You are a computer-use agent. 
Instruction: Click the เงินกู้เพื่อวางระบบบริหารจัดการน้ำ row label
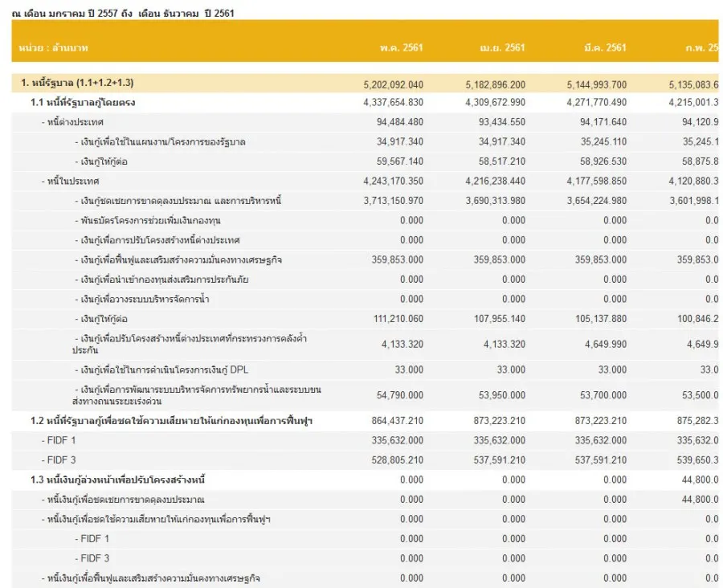[x=145, y=299]
